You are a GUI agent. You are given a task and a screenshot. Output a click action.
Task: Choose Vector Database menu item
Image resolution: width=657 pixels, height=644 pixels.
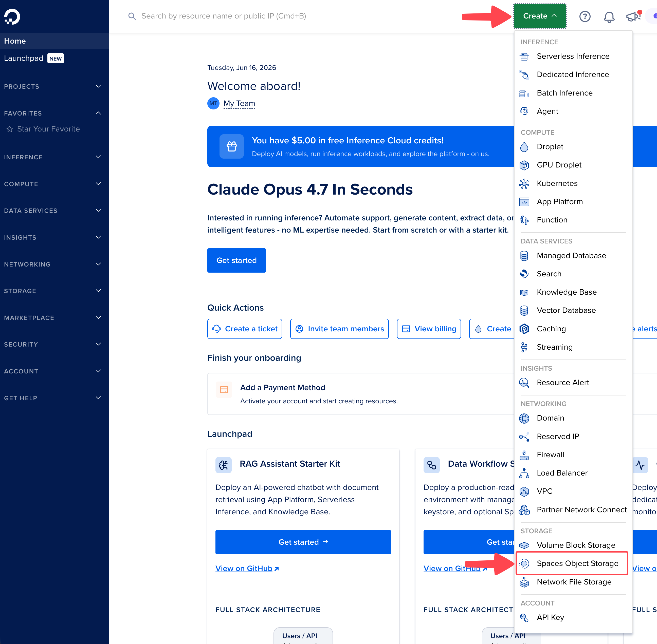pos(573,310)
